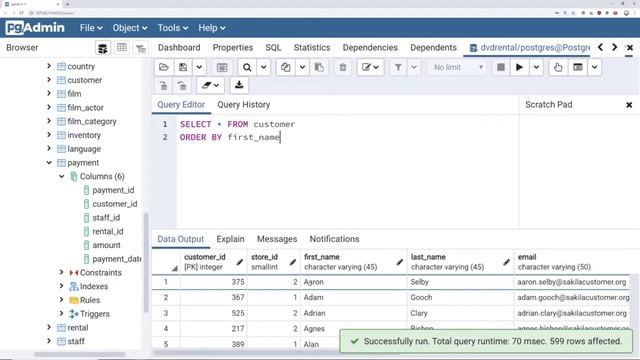Open the Help menu
640x360 pixels.
[211, 28]
